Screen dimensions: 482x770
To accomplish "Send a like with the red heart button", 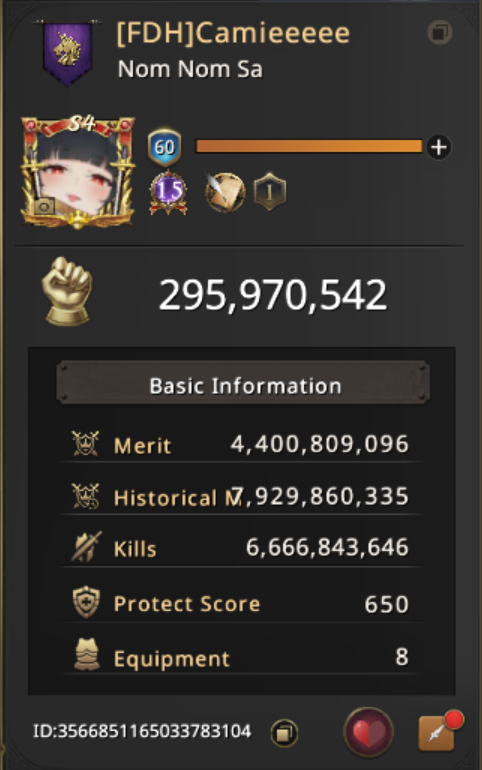I will pos(368,733).
